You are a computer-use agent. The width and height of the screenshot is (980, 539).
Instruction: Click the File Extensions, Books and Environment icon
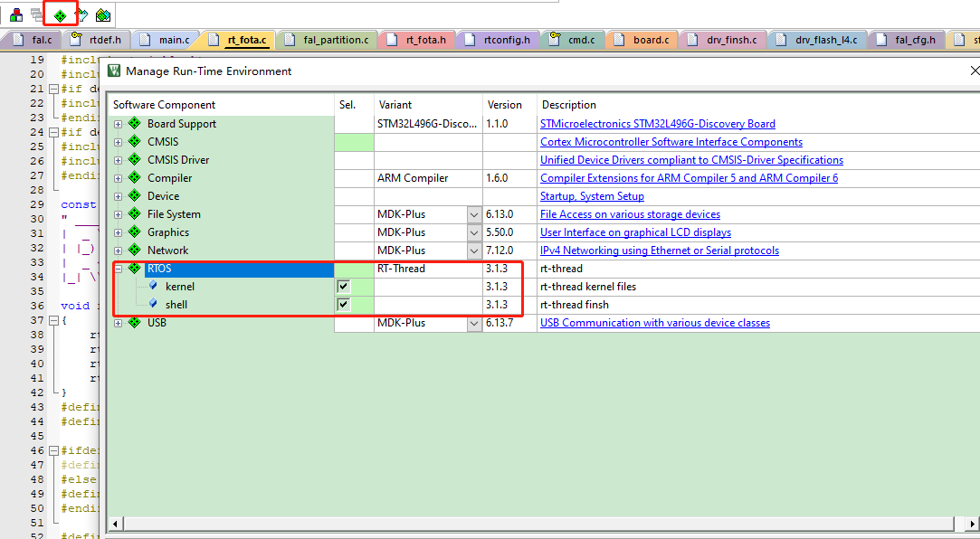coord(17,15)
